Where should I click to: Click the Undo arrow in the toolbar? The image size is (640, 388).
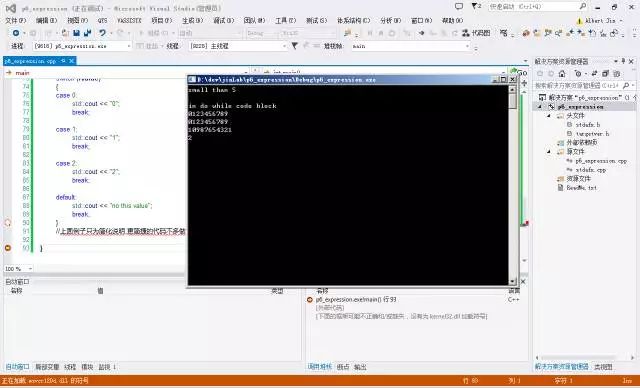point(102,33)
